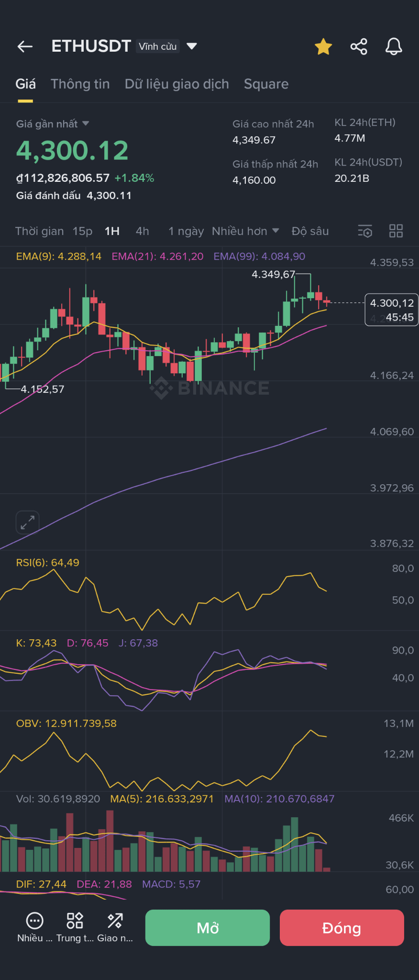Image resolution: width=419 pixels, height=980 pixels.
Task: Tap the +1.84% change value
Action: (x=134, y=178)
